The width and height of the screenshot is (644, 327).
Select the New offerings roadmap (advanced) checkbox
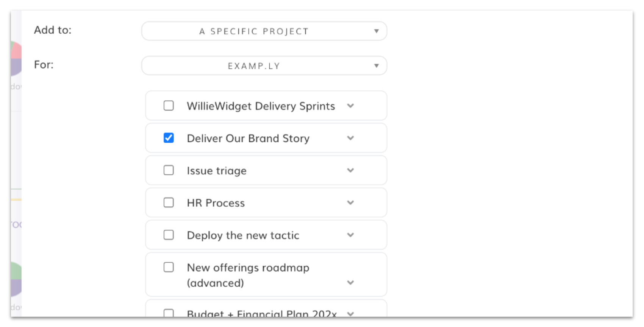click(x=169, y=267)
